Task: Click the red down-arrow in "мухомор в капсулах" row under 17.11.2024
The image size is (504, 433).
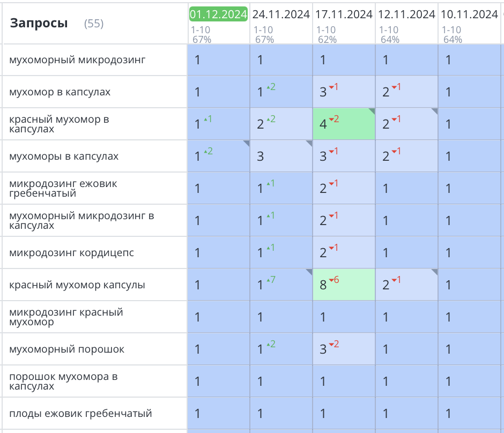Action: 333,88
